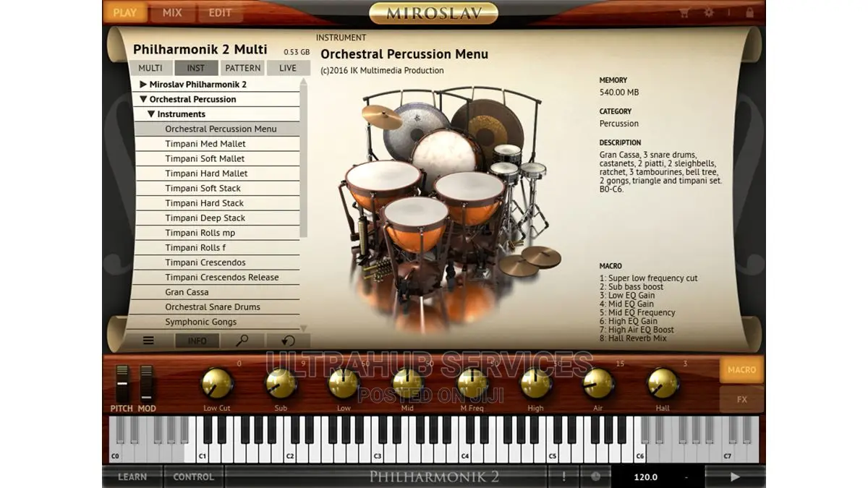Click the Air knob
The height and width of the screenshot is (488, 868).
598,383
